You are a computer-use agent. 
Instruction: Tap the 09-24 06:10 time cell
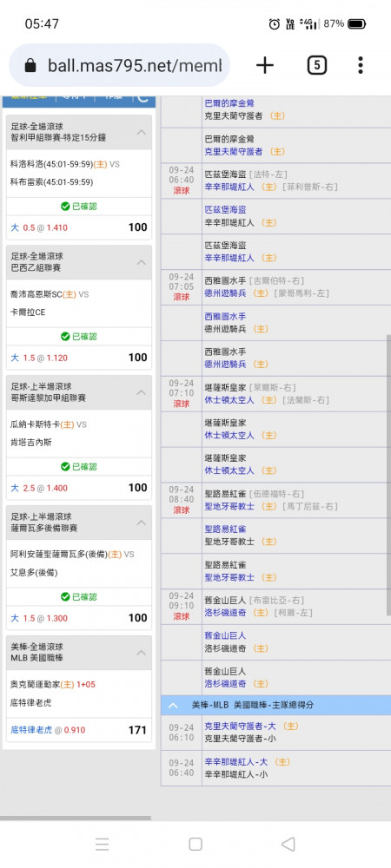(x=182, y=733)
